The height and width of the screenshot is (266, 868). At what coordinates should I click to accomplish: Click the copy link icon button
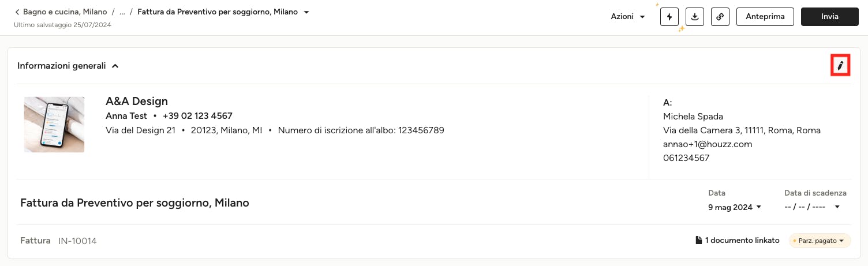coord(720,17)
